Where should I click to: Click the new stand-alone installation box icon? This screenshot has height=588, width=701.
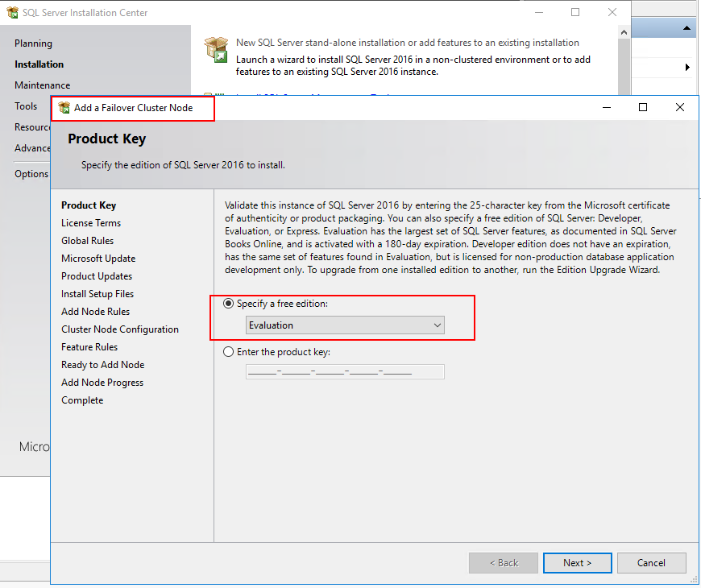pos(217,50)
